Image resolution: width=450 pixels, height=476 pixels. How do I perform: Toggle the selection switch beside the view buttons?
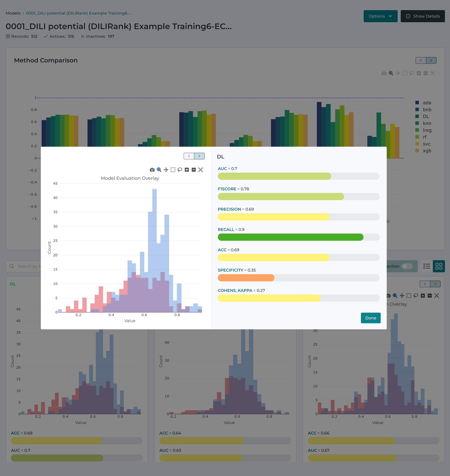[x=407, y=266]
